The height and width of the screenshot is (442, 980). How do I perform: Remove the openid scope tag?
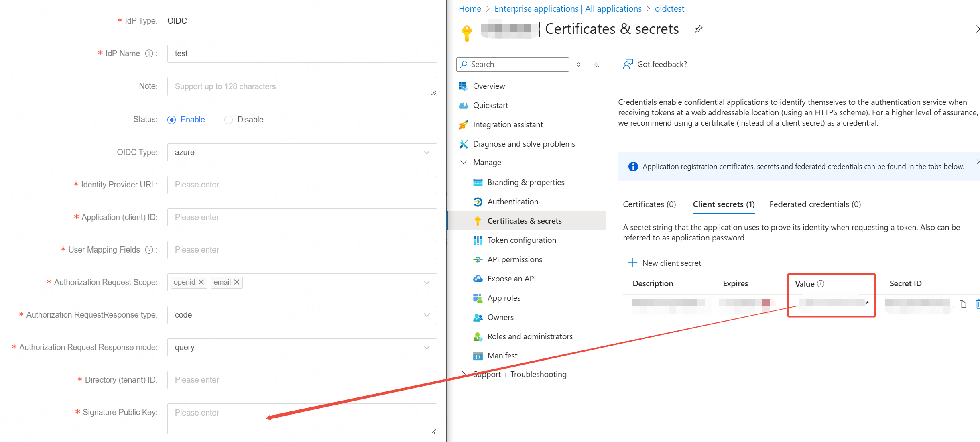tap(202, 282)
